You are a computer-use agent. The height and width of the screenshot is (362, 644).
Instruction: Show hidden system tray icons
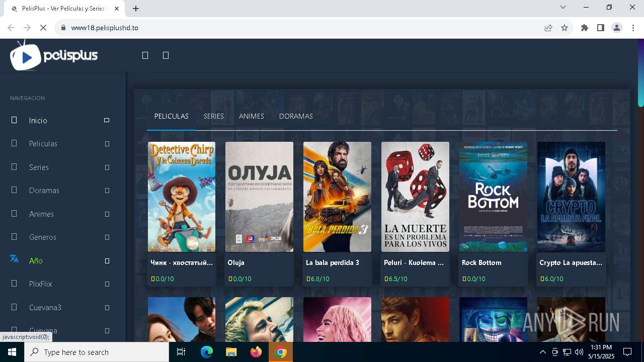(x=542, y=352)
